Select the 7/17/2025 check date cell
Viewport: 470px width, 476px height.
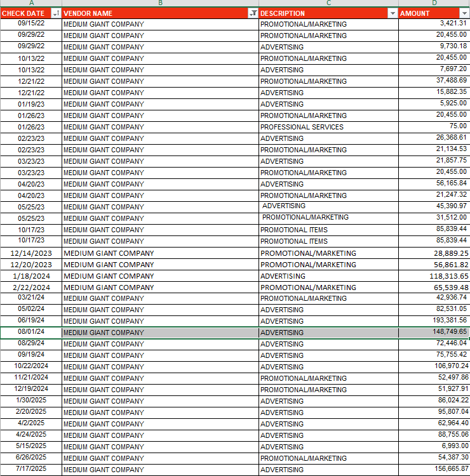(31, 469)
